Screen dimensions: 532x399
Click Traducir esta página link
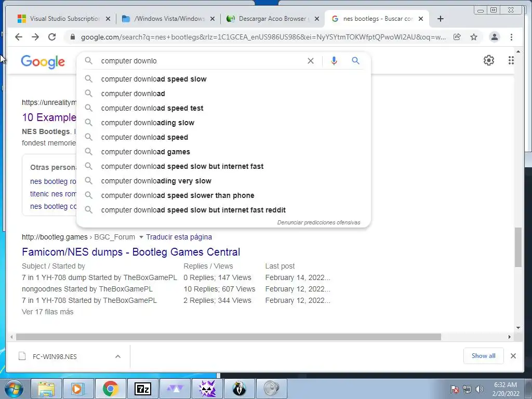(179, 237)
